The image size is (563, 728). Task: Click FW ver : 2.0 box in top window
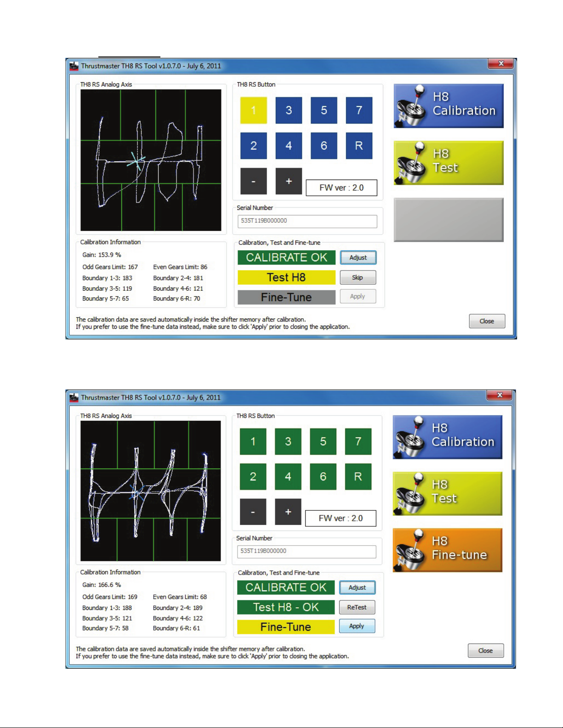click(x=341, y=188)
